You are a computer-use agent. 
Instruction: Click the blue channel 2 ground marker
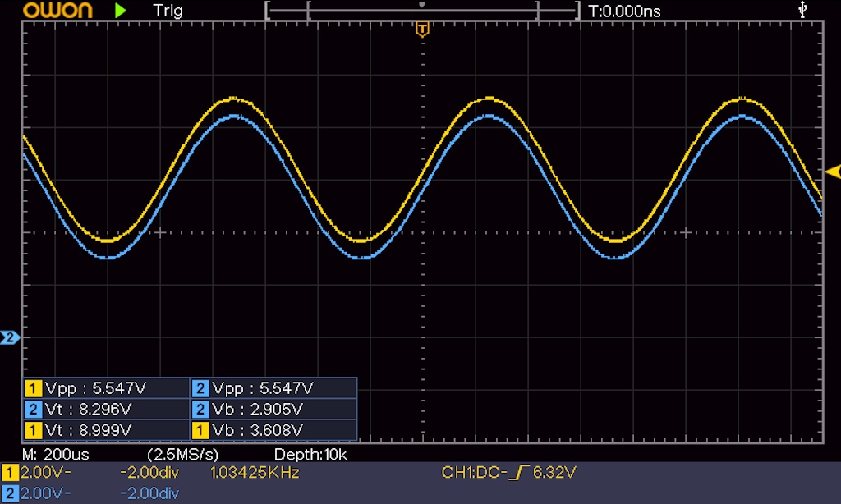pyautogui.click(x=10, y=337)
